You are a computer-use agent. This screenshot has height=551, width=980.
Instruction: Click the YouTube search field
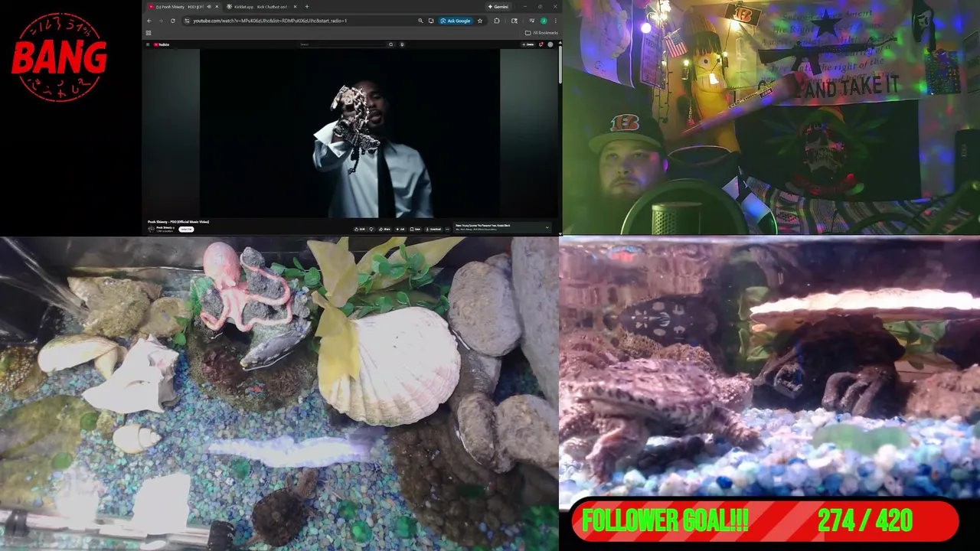[x=342, y=44]
